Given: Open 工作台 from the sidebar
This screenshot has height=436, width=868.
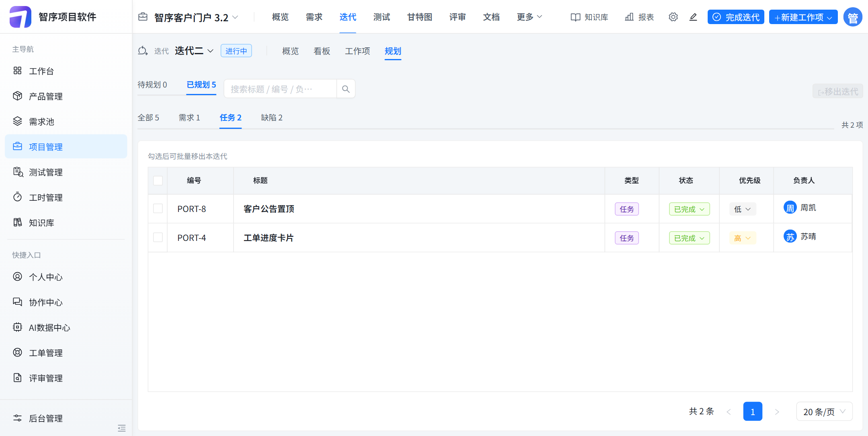Looking at the screenshot, I should pos(66,71).
